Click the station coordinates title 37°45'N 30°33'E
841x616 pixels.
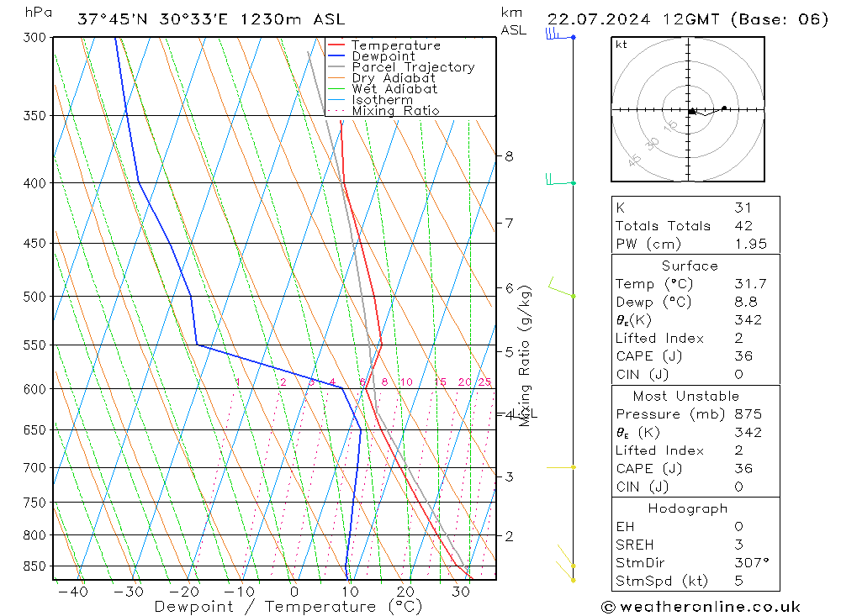(152, 19)
